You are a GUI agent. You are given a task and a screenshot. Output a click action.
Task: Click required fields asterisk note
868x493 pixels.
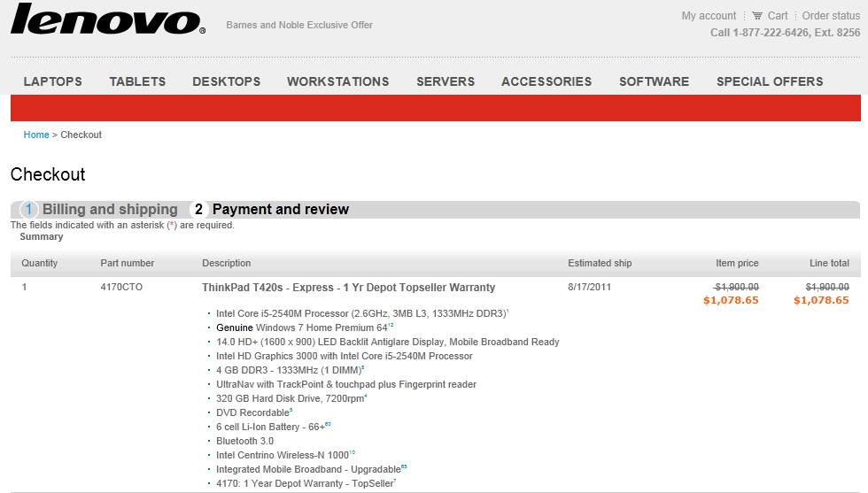[122, 225]
